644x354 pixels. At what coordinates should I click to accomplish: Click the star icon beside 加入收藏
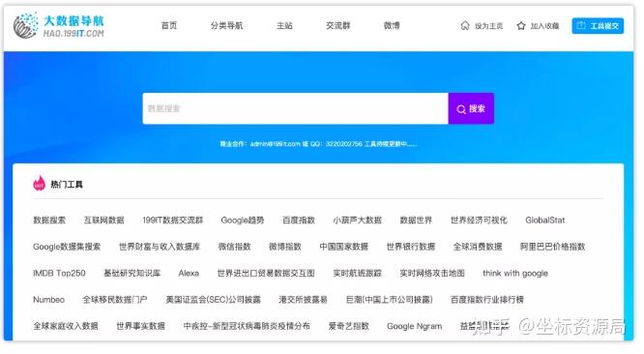pos(521,26)
